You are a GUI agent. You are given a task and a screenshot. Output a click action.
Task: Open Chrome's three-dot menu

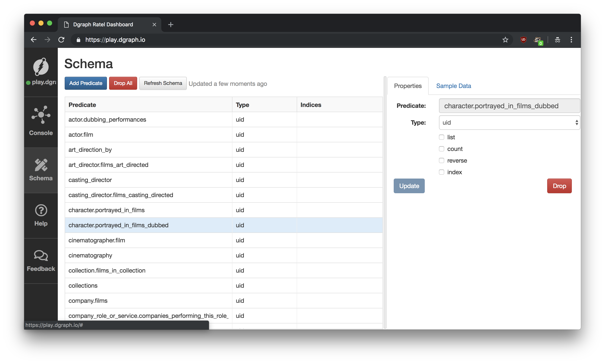[x=571, y=39]
